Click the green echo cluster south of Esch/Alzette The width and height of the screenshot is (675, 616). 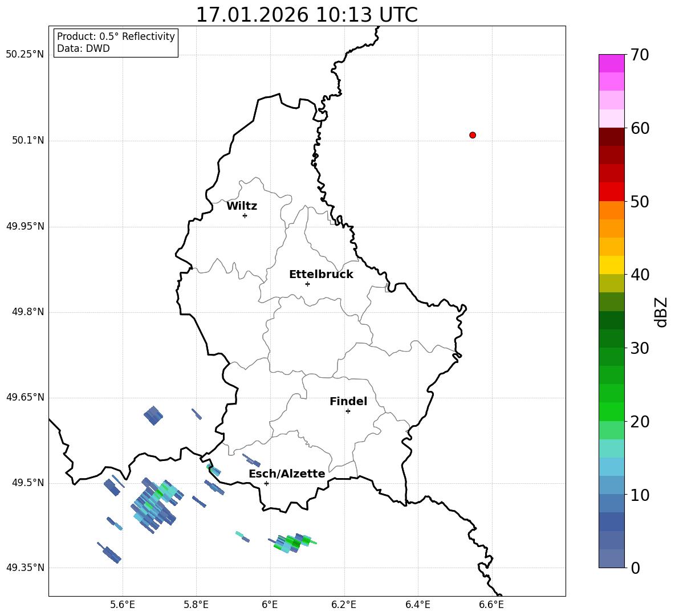point(293,543)
